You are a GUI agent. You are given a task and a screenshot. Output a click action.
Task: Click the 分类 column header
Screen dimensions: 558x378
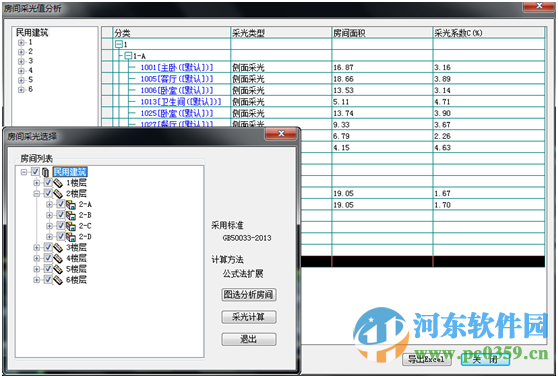pyautogui.click(x=172, y=33)
